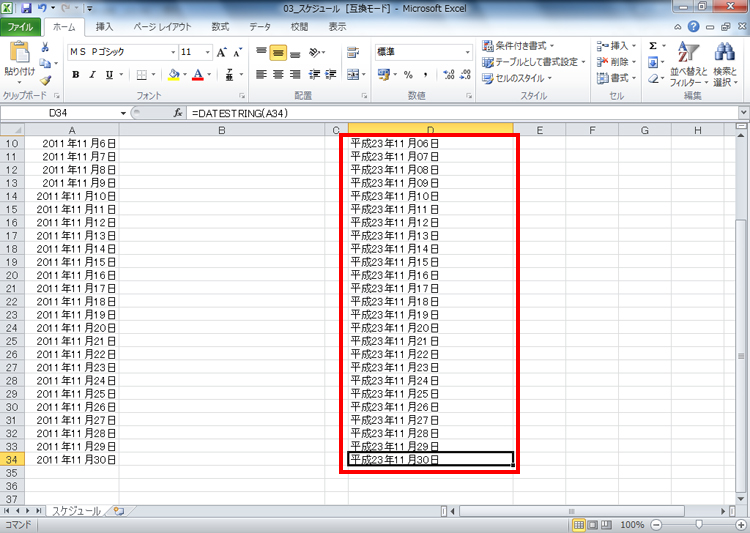Click the Merge and Center icon
This screenshot has width=750, height=533.
[x=353, y=75]
